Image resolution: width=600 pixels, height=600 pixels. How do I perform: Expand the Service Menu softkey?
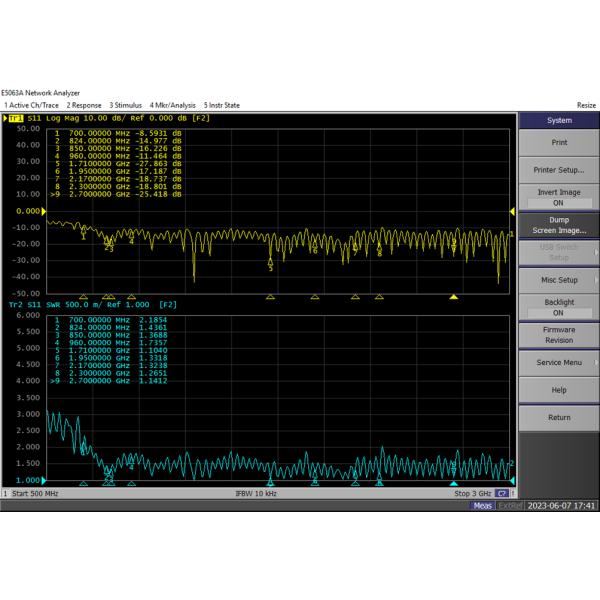[558, 362]
